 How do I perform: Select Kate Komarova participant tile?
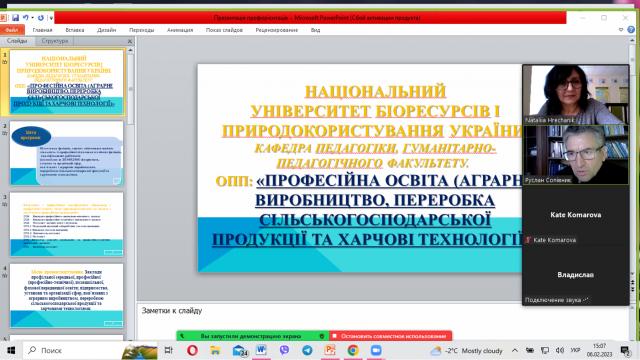(x=576, y=215)
